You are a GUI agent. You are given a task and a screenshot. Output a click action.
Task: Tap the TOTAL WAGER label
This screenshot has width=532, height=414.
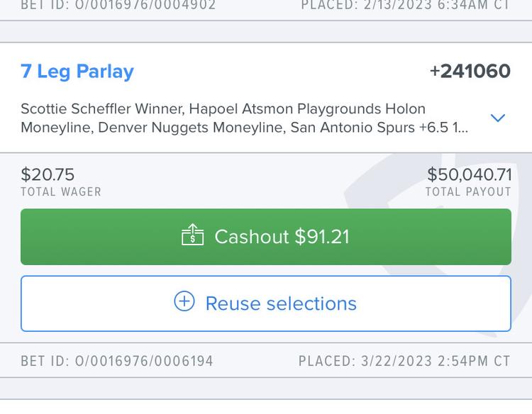click(61, 192)
